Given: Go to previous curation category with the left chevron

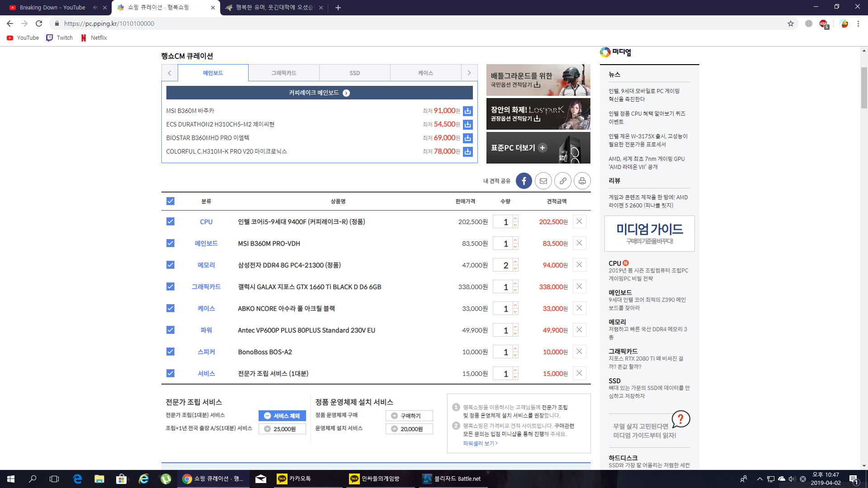Looking at the screenshot, I should pos(170,73).
